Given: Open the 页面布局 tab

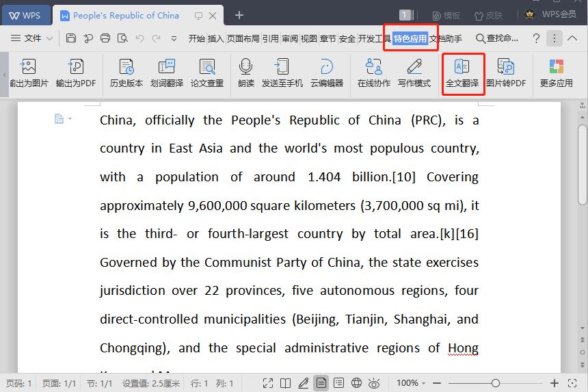Looking at the screenshot, I should pyautogui.click(x=243, y=38).
